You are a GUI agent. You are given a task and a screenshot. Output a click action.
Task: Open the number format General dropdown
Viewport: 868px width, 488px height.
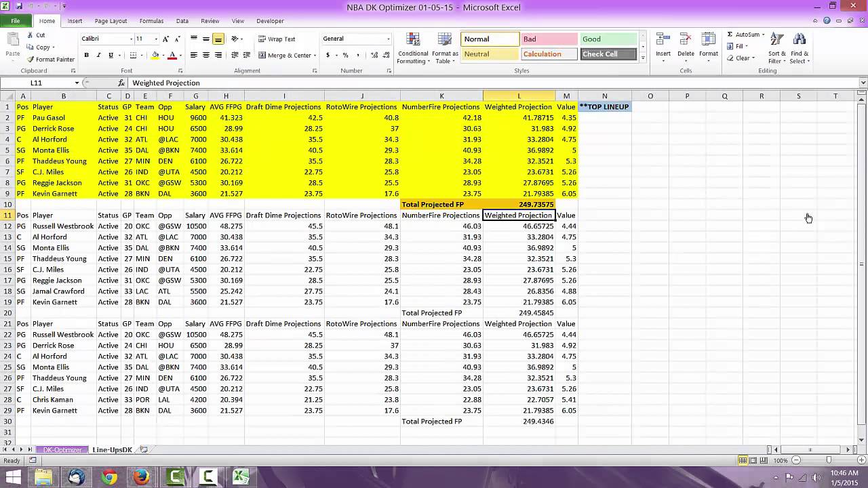[388, 39]
